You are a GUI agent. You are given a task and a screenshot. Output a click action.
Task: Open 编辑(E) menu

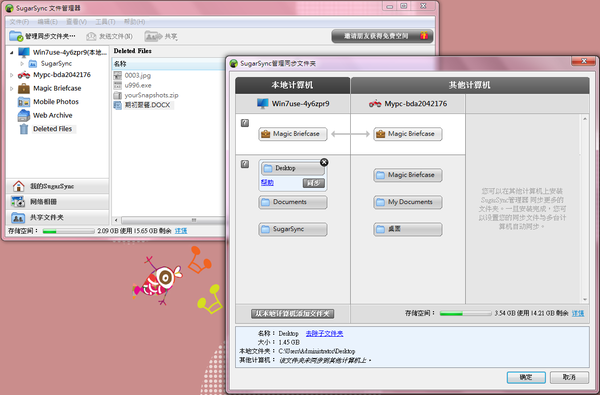[x=47, y=22]
